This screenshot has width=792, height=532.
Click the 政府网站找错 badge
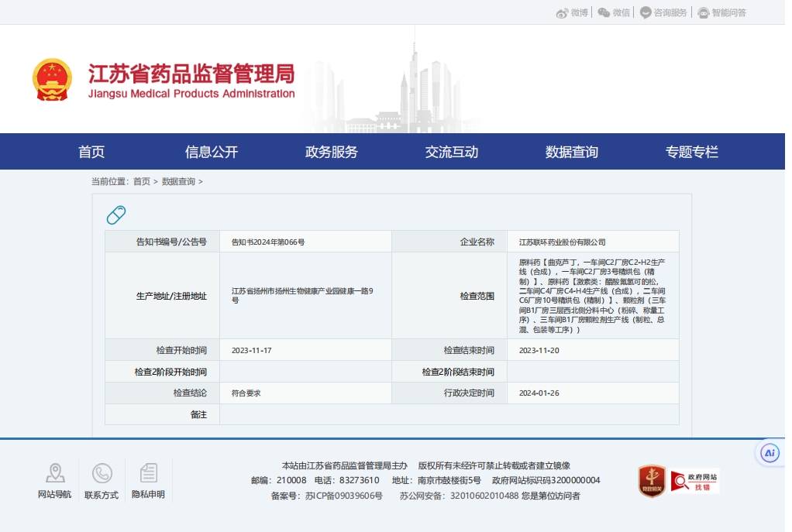coord(695,480)
